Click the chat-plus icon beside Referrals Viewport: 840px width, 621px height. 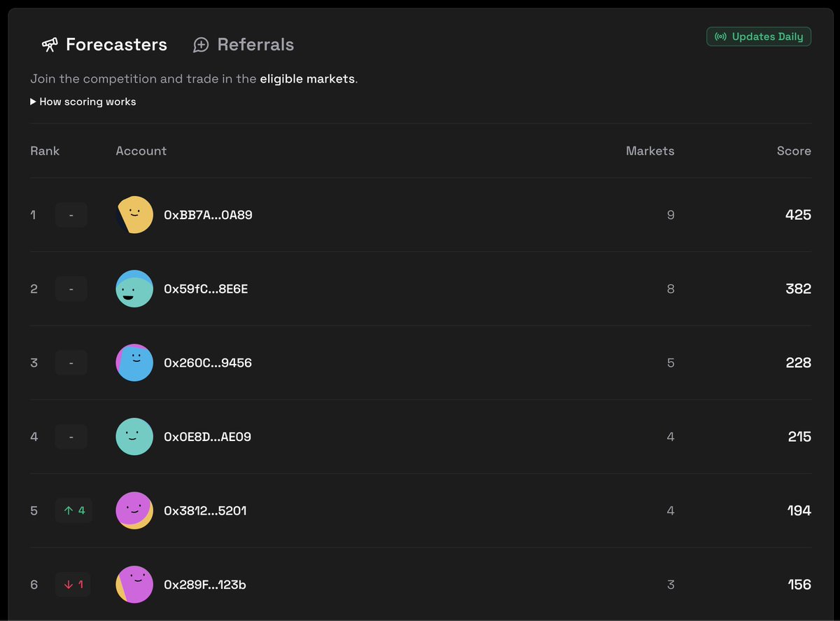click(201, 45)
